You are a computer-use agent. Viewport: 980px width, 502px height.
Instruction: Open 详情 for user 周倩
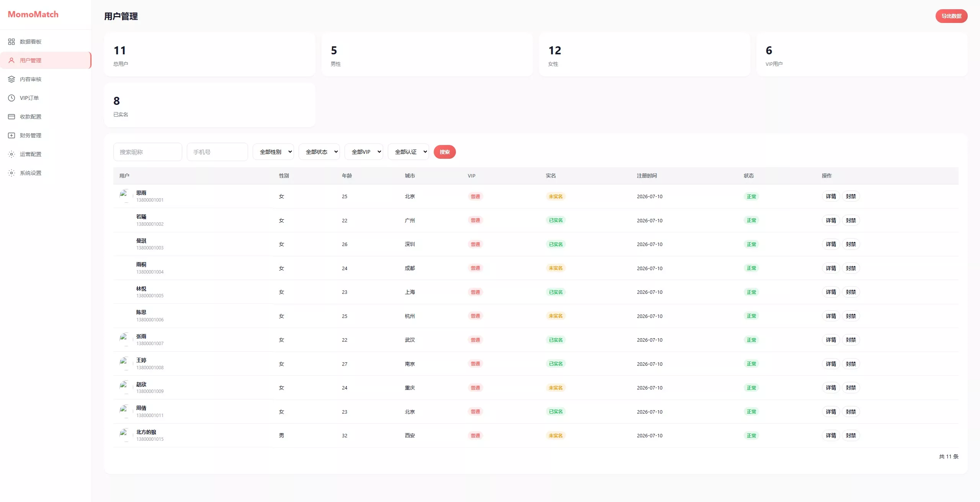tap(831, 412)
